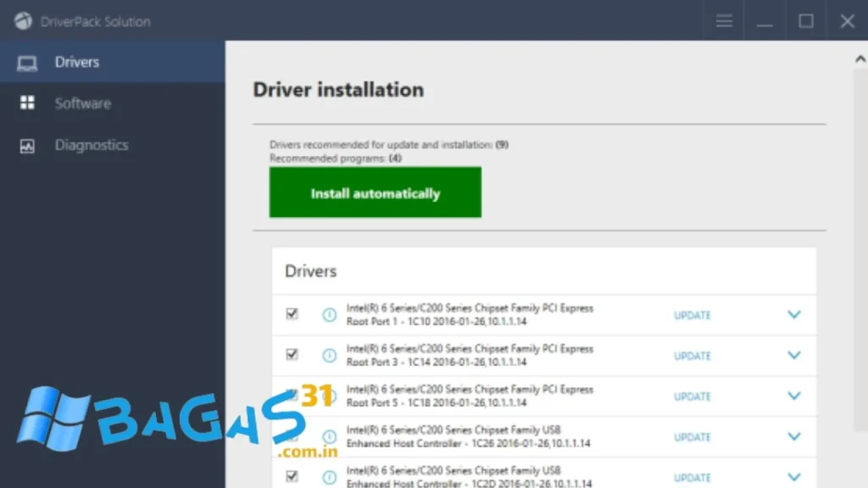
Task: Click the Drivers recommended for update text
Action: 388,144
